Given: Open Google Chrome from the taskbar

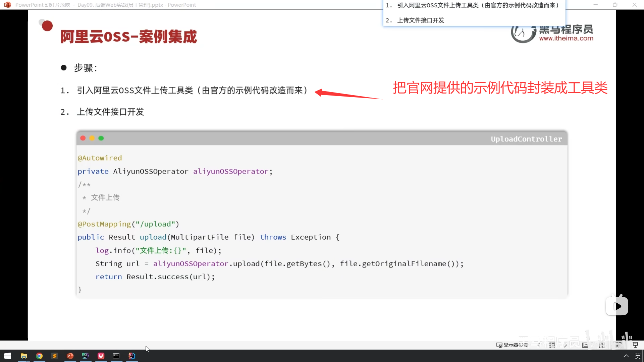Looking at the screenshot, I should pyautogui.click(x=39, y=356).
